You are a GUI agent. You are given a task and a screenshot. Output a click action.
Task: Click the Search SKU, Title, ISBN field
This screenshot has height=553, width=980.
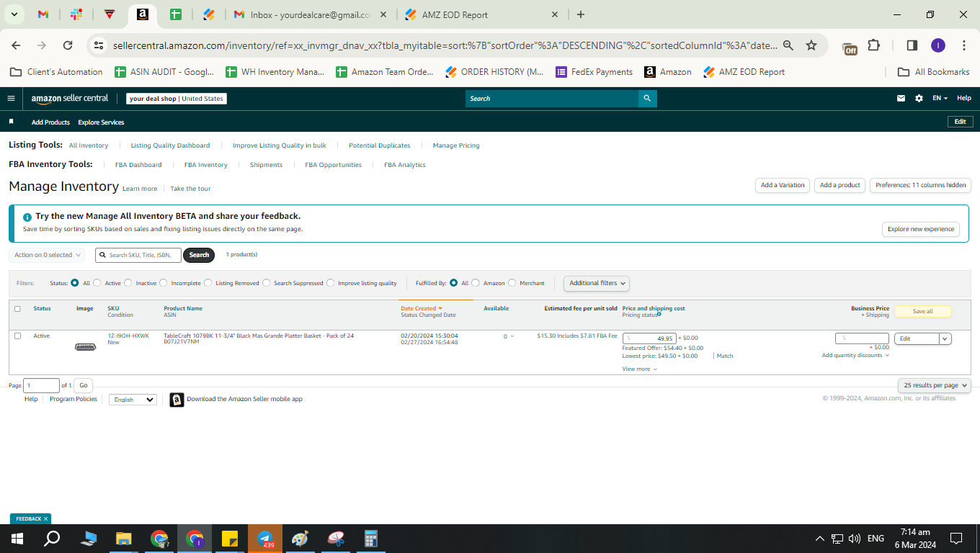pyautogui.click(x=138, y=255)
